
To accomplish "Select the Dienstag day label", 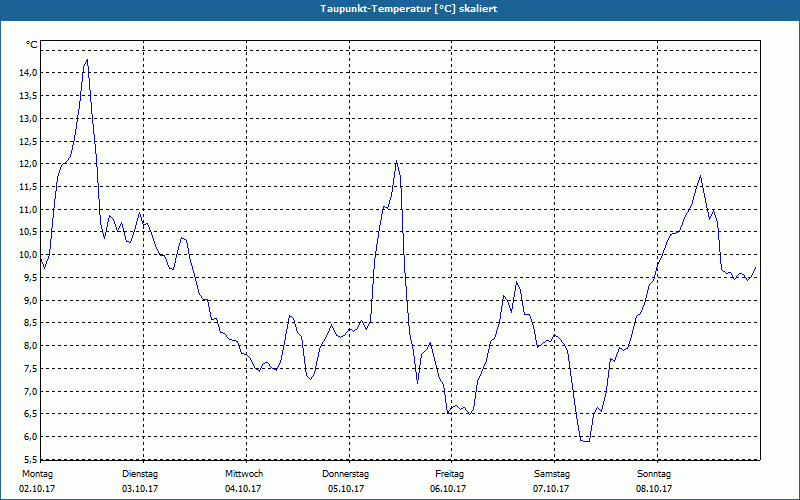I will pyautogui.click(x=140, y=474).
